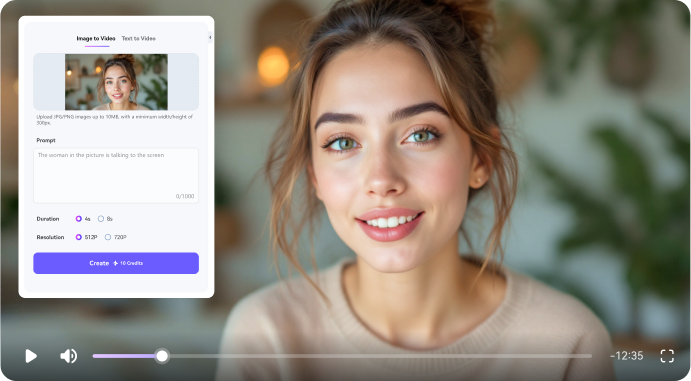Mute the video with the speaker icon
Screen dimensions: 691x381
[68, 356]
